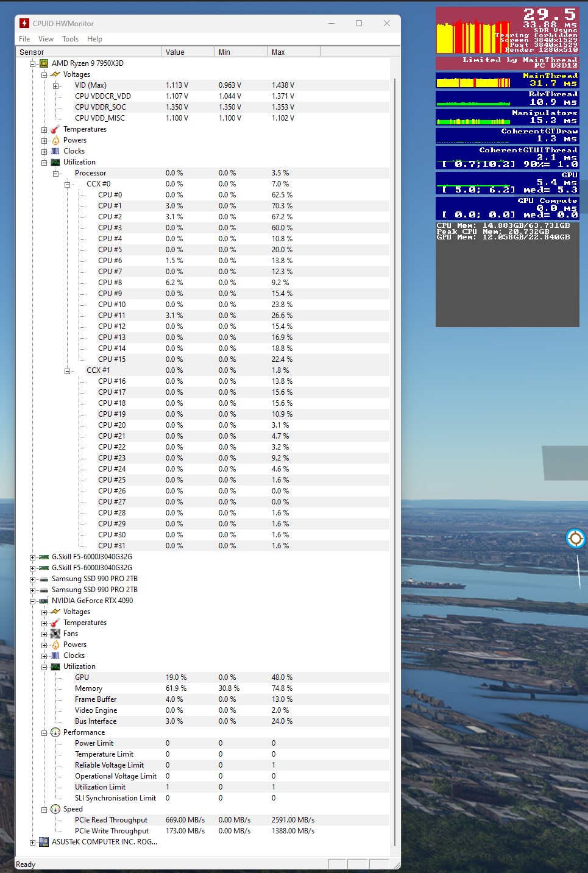This screenshot has height=873, width=588.
Task: Click the Ready status bar text
Action: 26,864
